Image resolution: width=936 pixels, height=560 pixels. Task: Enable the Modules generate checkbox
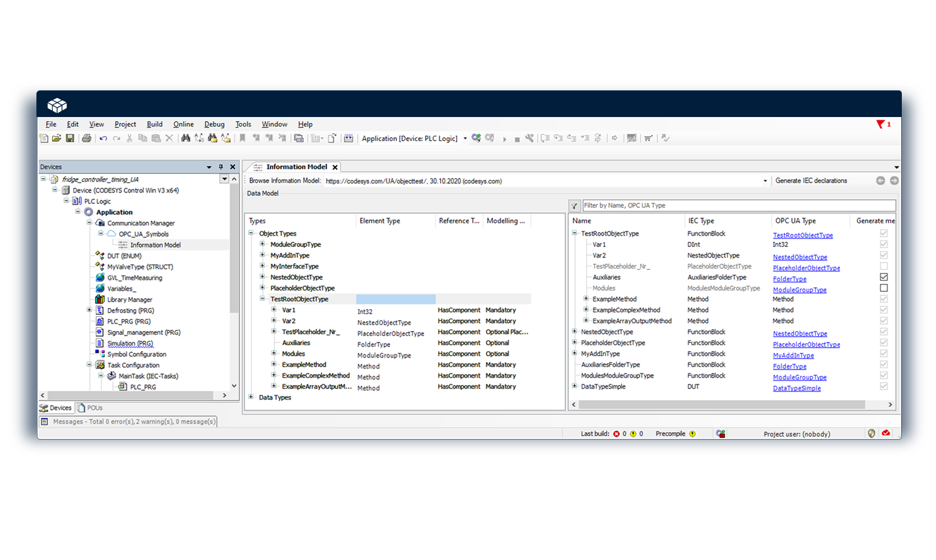883,288
